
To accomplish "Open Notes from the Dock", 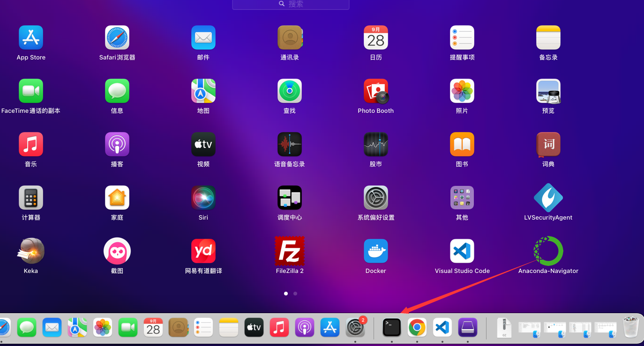I will (x=229, y=327).
